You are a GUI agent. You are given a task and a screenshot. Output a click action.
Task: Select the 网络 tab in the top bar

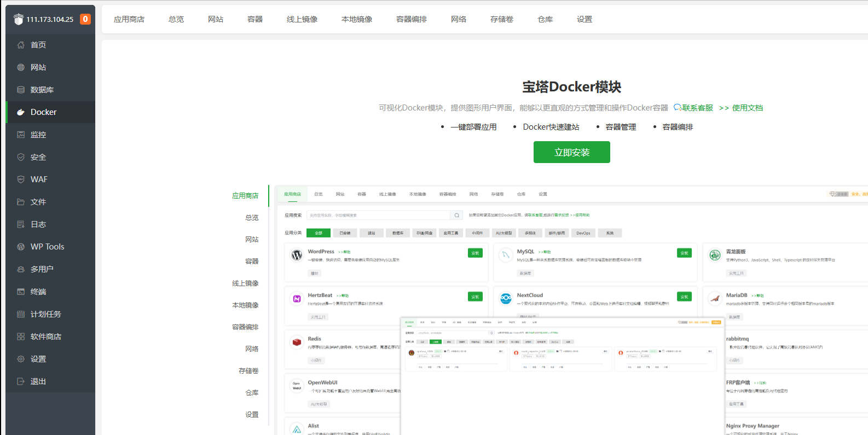pyautogui.click(x=459, y=19)
